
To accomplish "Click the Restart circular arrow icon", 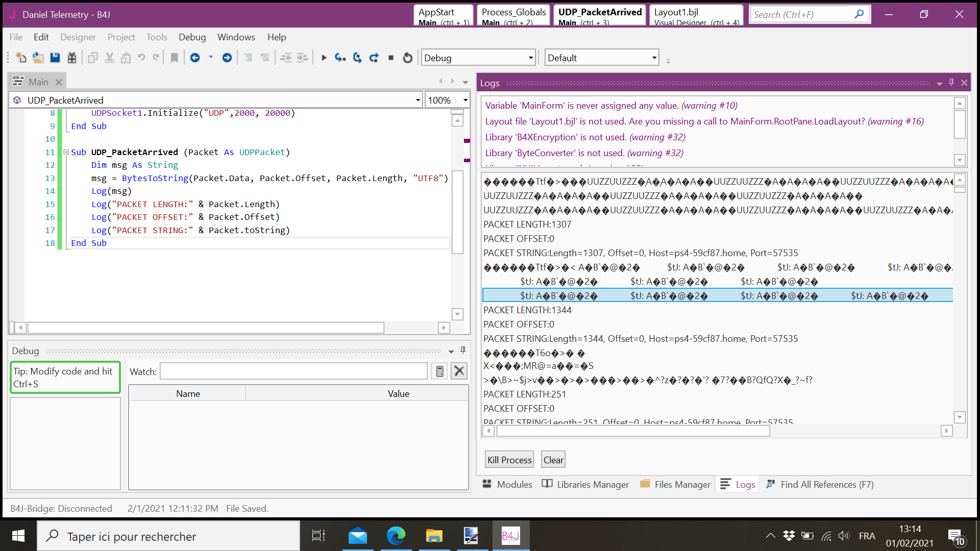I will coord(407,58).
